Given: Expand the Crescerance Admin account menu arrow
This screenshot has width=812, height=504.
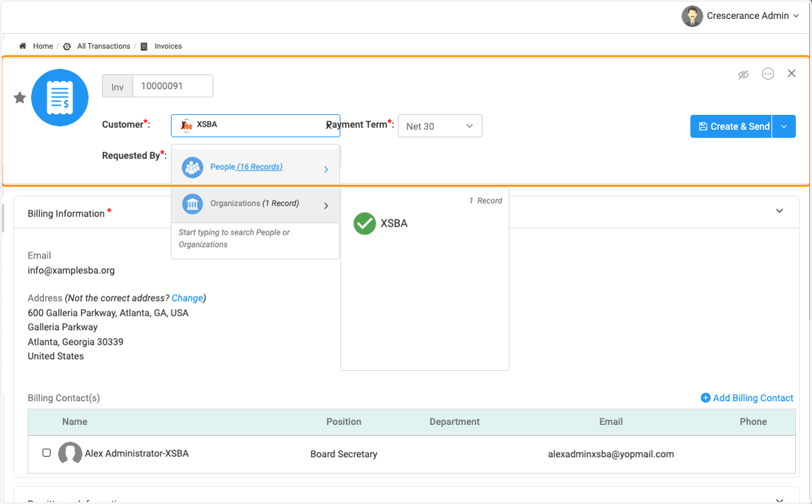Looking at the screenshot, I should (796, 16).
